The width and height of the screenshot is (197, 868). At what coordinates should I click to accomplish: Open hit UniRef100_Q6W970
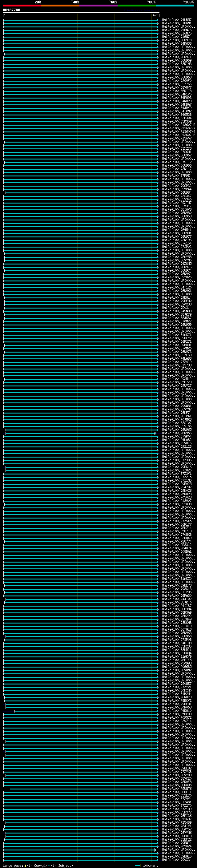click(177, 40)
